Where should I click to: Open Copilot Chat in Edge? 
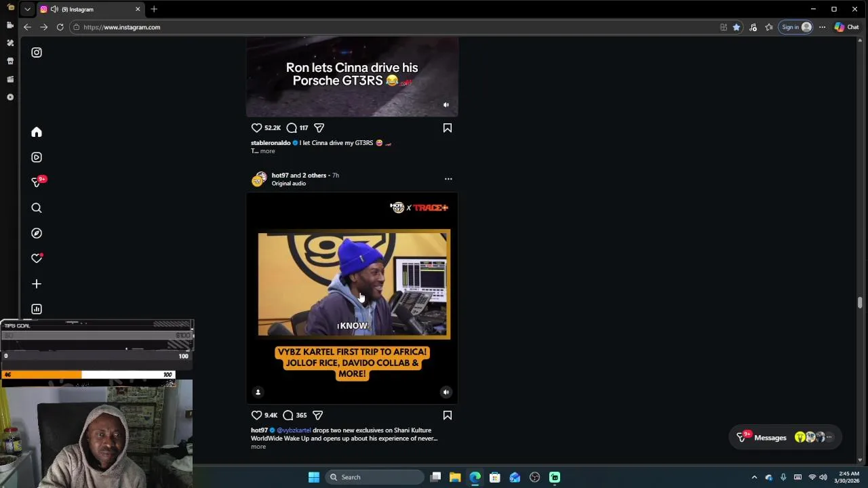tap(847, 27)
